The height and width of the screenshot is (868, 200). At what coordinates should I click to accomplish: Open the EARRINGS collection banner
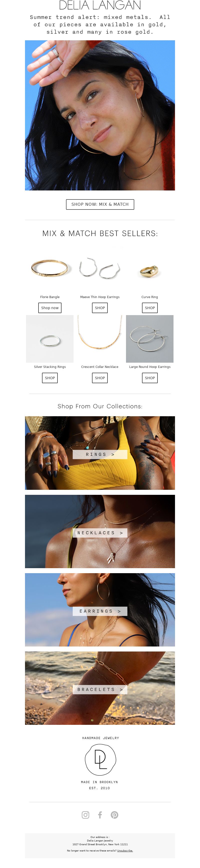pos(100,609)
